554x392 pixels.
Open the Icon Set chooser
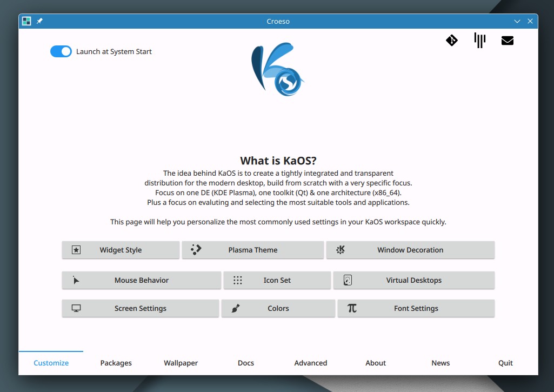(277, 280)
